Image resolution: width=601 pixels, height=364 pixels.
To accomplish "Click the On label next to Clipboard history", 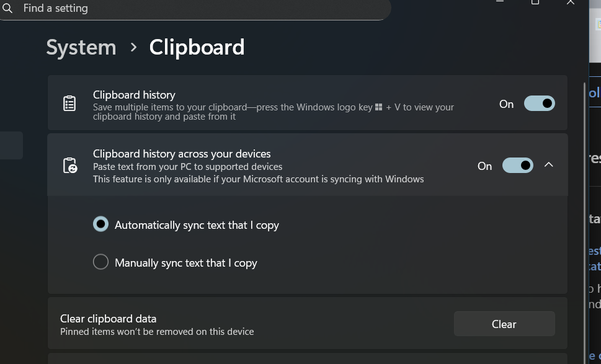I will point(506,104).
